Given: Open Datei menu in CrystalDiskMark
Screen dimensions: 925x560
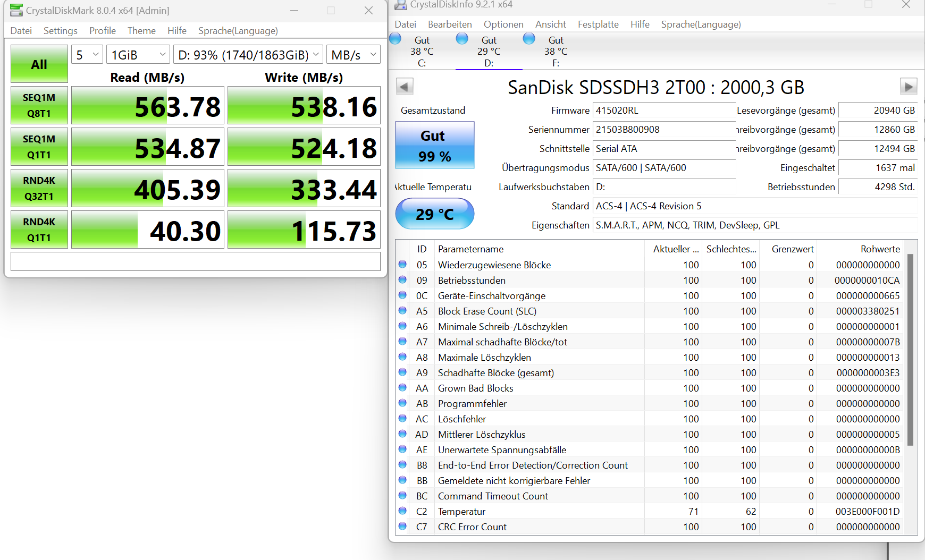Looking at the screenshot, I should tap(21, 31).
